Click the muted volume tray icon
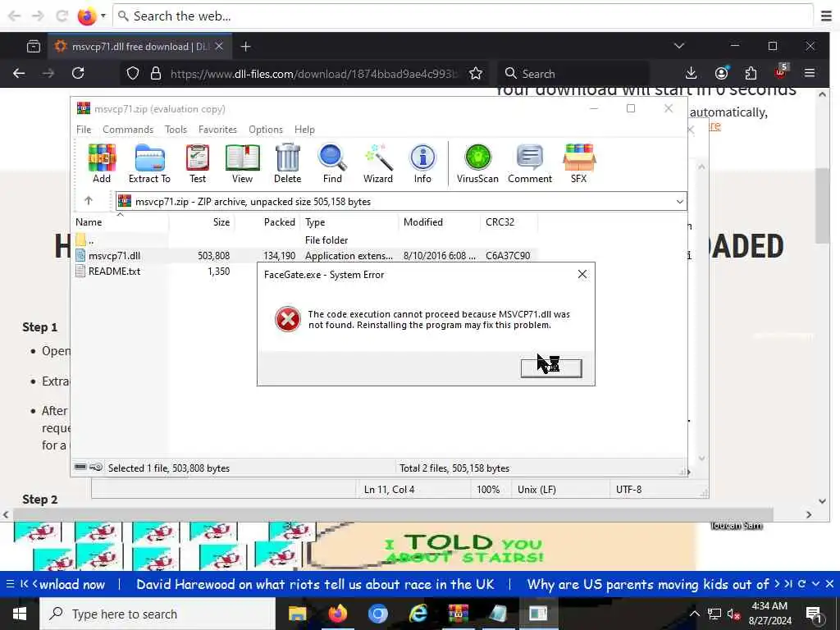 coord(733,614)
